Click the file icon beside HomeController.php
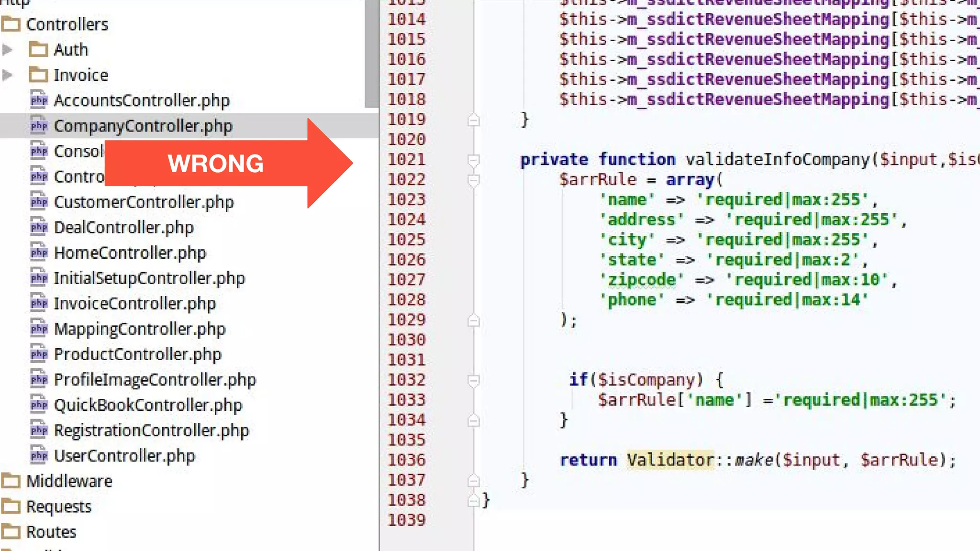980x551 pixels. 39,252
